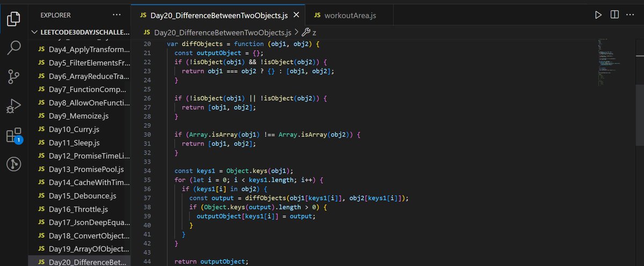Open editor more actions menu

(x=631, y=15)
